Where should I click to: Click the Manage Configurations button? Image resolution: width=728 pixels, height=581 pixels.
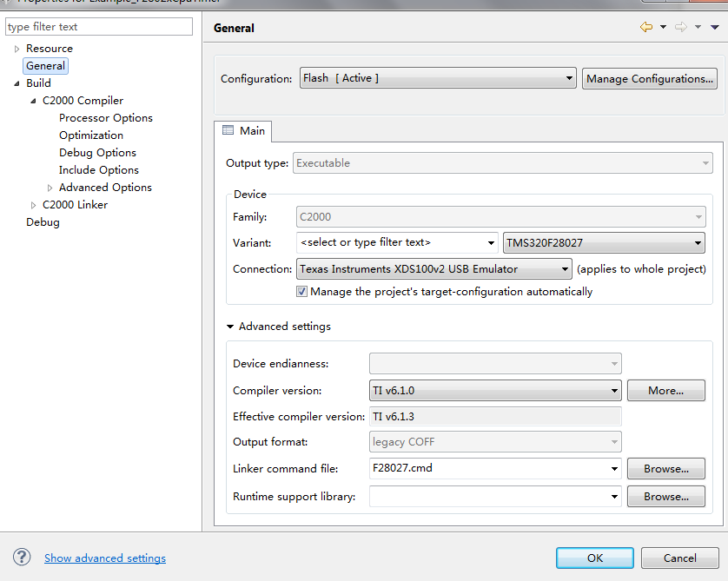pos(650,79)
